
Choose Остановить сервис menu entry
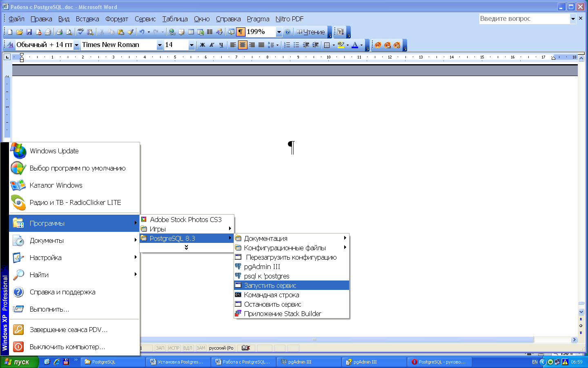click(x=292, y=304)
